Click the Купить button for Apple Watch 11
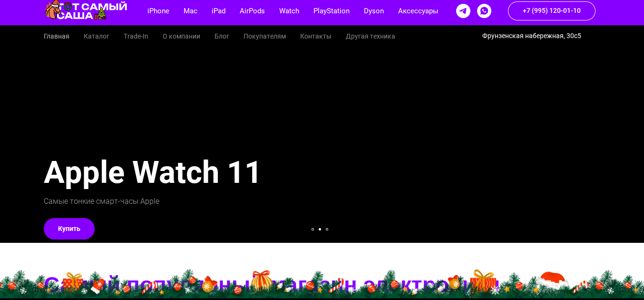644x300 pixels. (x=69, y=229)
